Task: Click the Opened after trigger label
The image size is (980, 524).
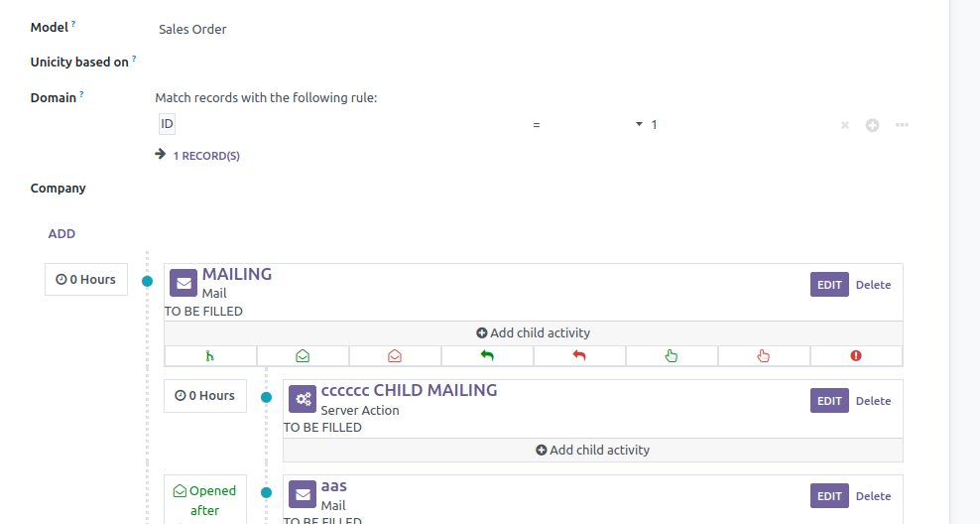Action: point(205,500)
